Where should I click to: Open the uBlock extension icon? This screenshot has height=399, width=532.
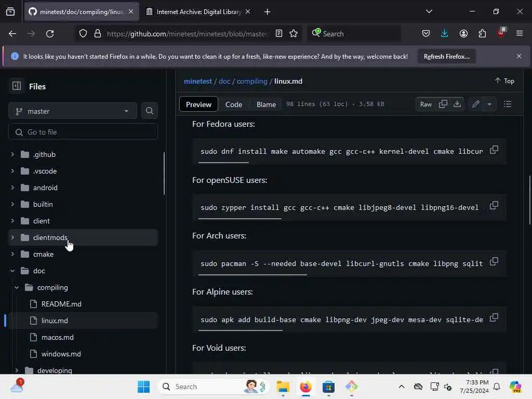pyautogui.click(x=501, y=33)
